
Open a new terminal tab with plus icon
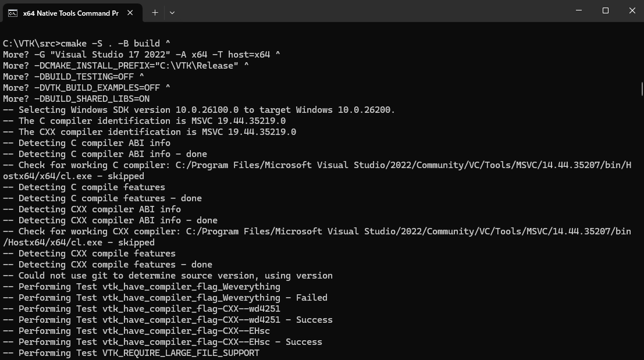point(155,13)
